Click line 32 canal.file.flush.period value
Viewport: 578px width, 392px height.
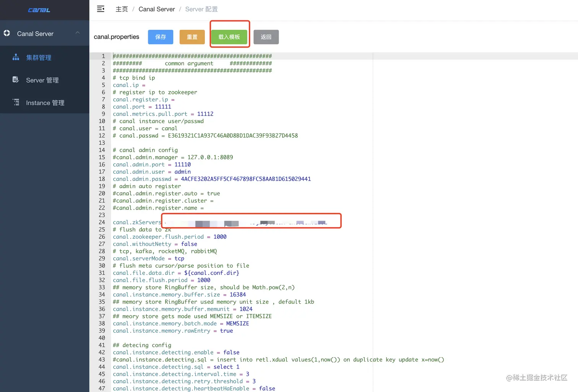204,280
